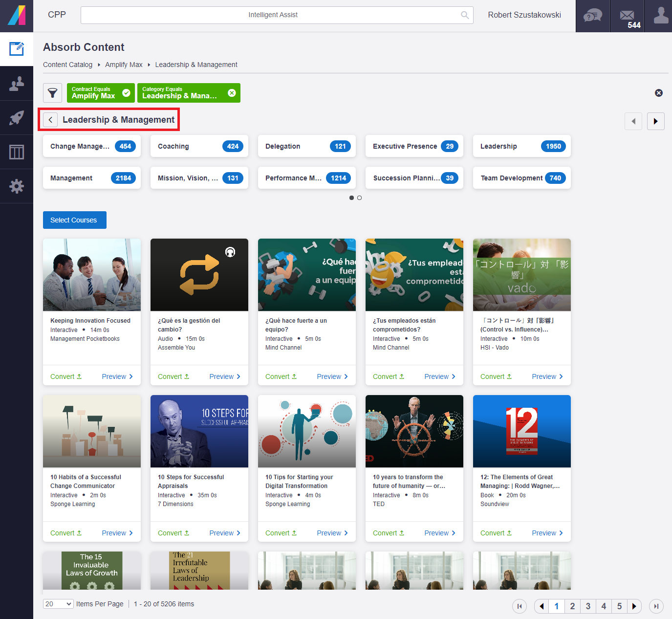The width and height of the screenshot is (672, 619).
Task: Click the Intelligent Assist search field
Action: [x=277, y=15]
